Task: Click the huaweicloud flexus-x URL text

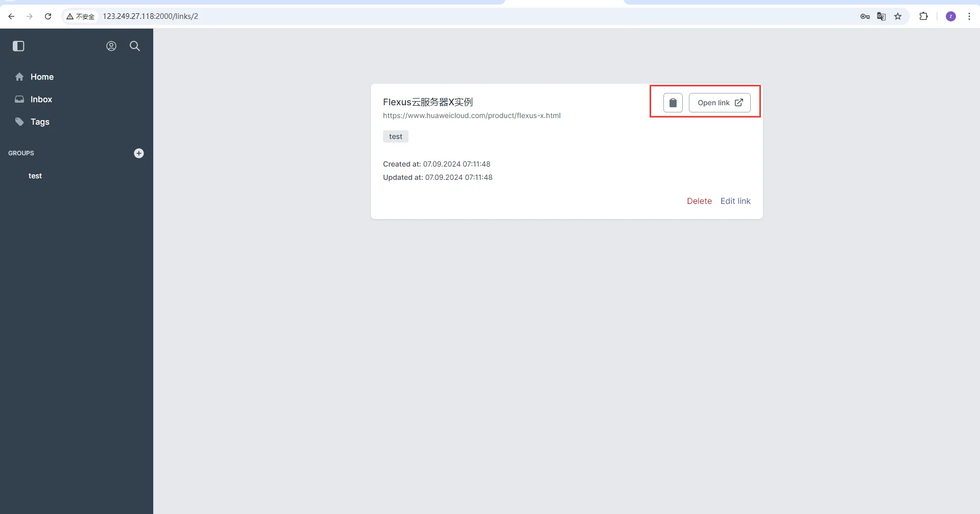Action: pos(472,115)
